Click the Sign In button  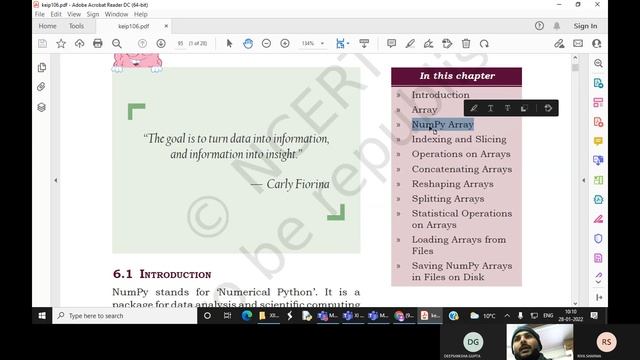click(585, 26)
